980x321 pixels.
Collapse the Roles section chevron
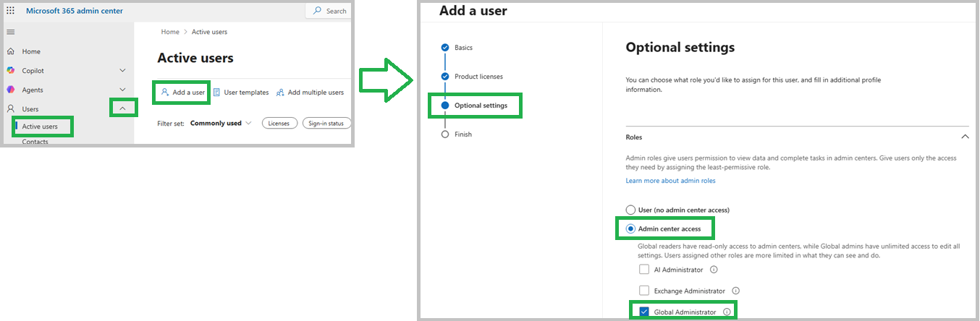coord(964,137)
